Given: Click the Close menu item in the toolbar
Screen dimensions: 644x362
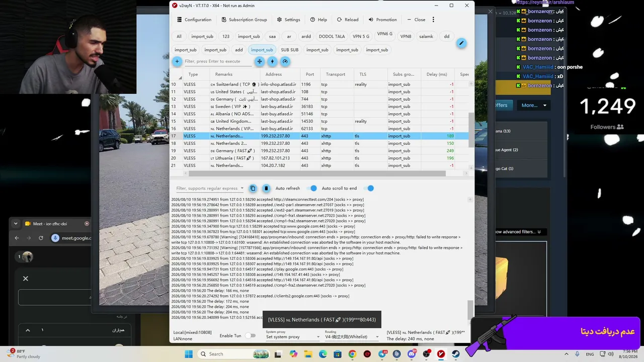Looking at the screenshot, I should (x=416, y=20).
